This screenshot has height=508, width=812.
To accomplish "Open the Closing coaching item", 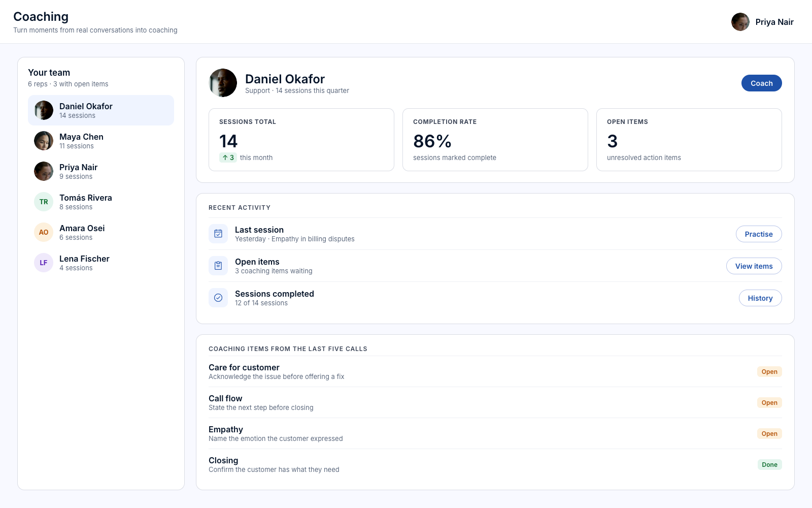I will (495, 464).
